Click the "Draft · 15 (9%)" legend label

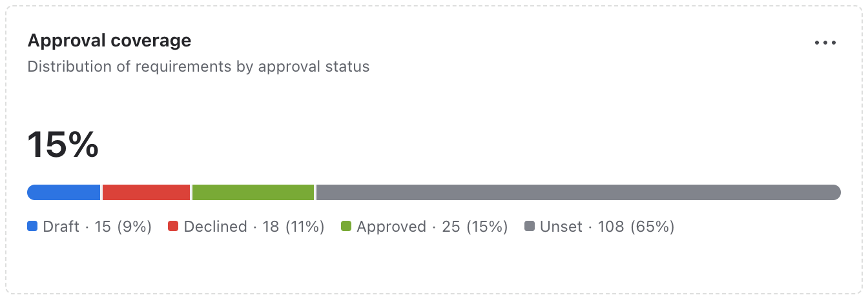(x=98, y=227)
